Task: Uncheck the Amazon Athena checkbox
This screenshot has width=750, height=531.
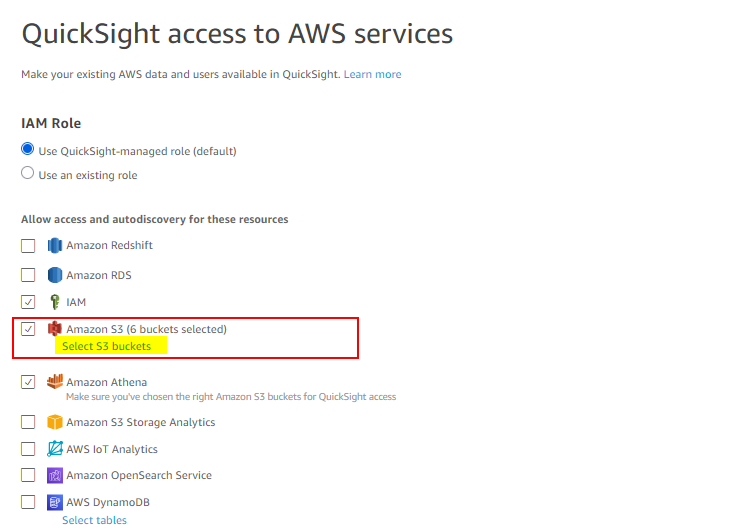Action: [28, 382]
